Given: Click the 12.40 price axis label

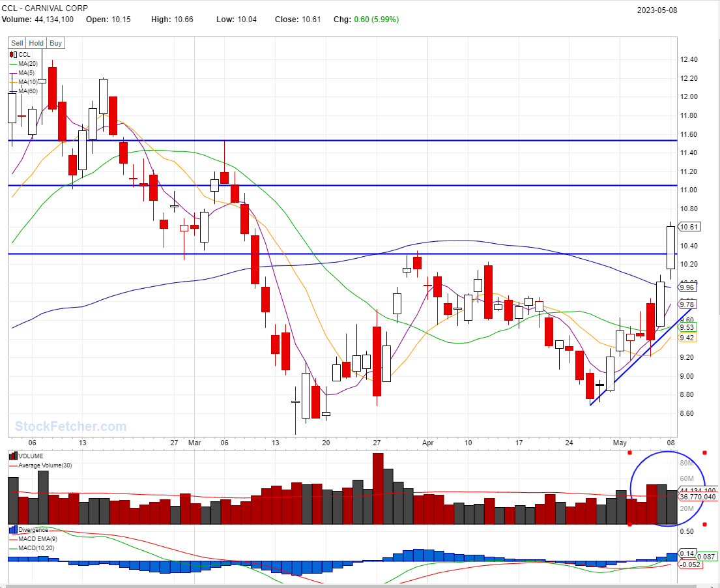Looking at the screenshot, I should [689, 60].
